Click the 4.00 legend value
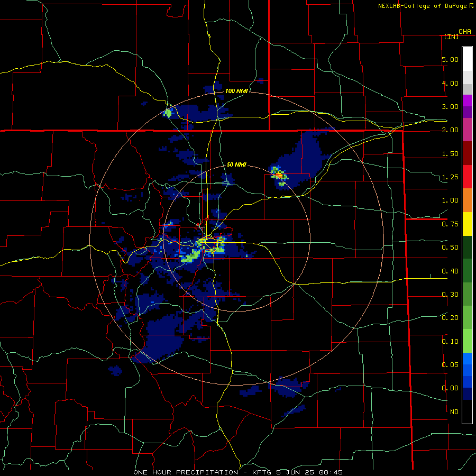Screen dimensions: 476x476 (450, 83)
